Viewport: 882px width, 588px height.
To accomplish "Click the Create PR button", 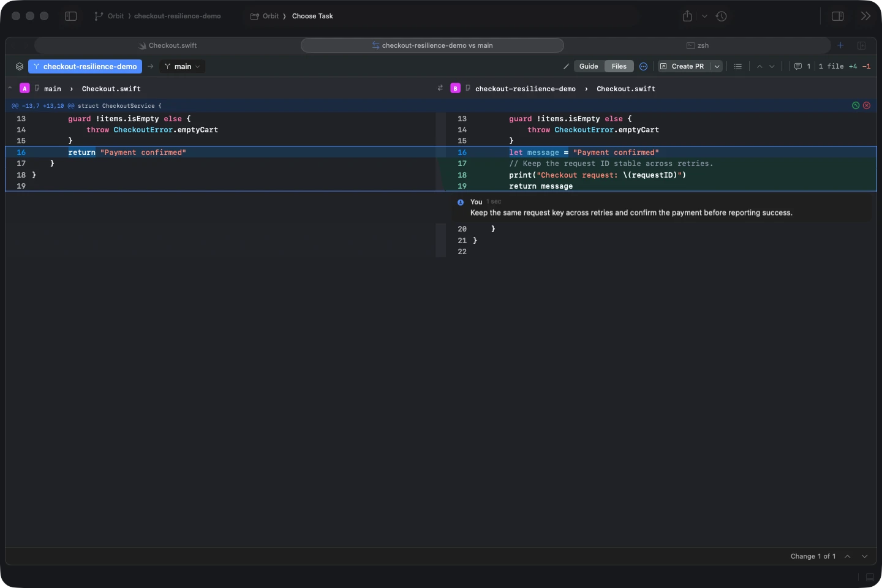I will point(682,66).
